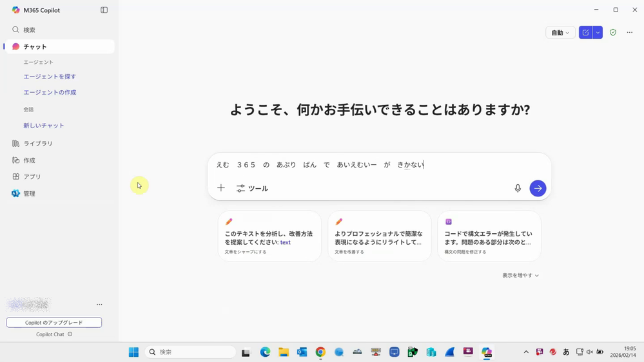Show hidden system tray icons
The height and width of the screenshot is (362, 644).
526,352
